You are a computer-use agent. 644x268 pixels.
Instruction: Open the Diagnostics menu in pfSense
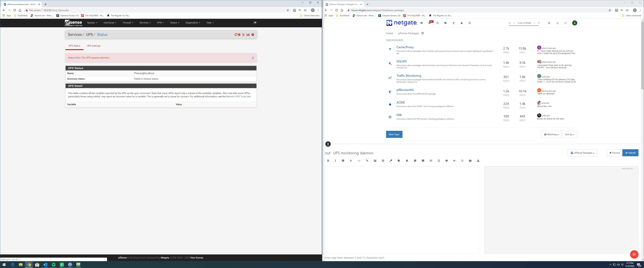tap(193, 23)
